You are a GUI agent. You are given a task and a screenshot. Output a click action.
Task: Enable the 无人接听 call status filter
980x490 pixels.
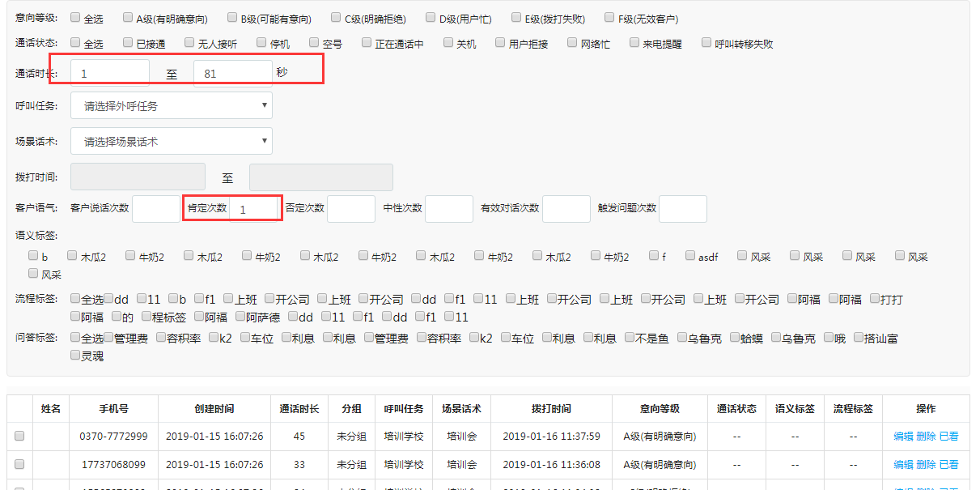pyautogui.click(x=189, y=42)
